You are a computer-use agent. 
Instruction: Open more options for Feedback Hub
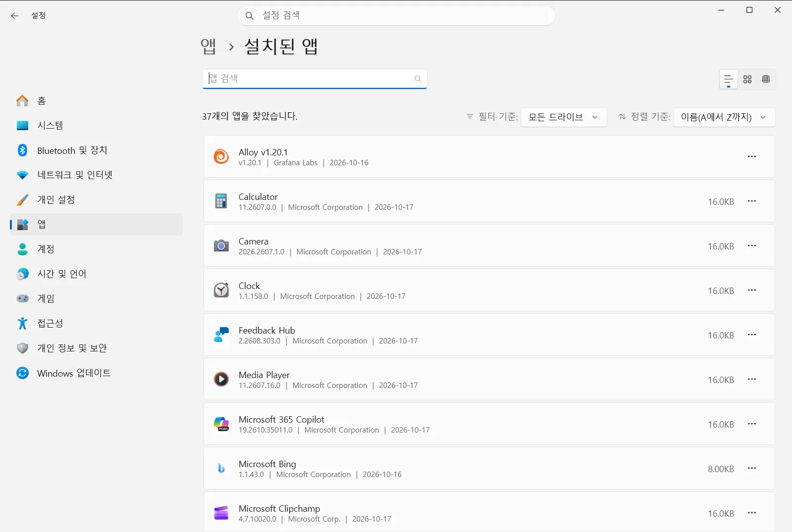(x=752, y=335)
